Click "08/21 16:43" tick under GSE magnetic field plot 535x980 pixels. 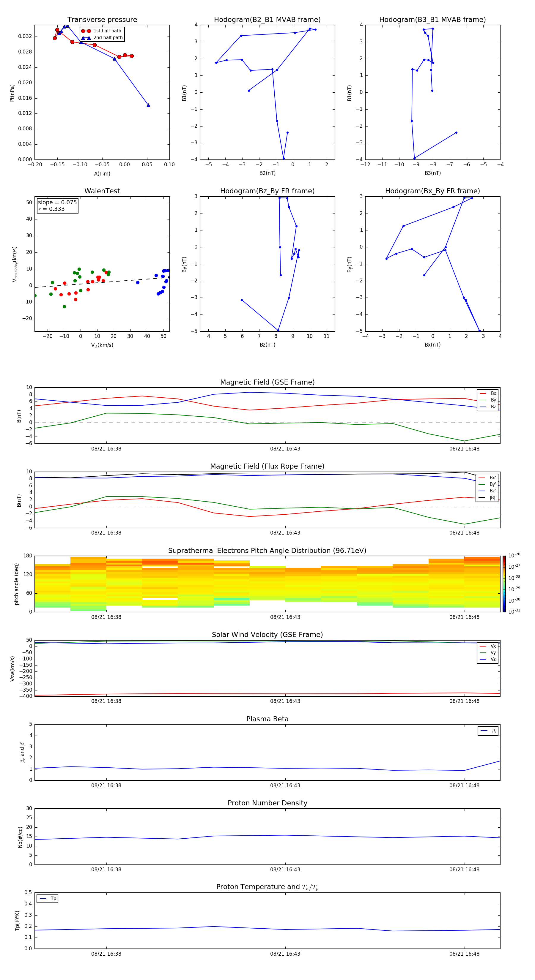pyautogui.click(x=285, y=449)
